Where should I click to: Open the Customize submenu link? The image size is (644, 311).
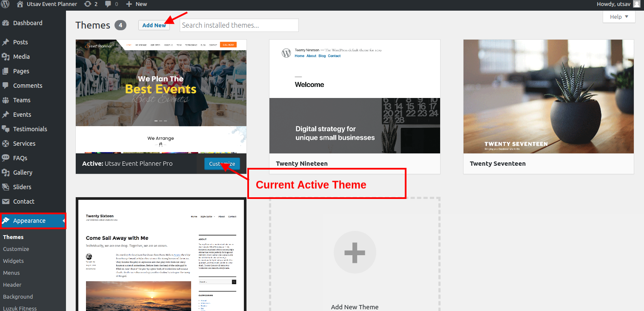click(x=16, y=249)
